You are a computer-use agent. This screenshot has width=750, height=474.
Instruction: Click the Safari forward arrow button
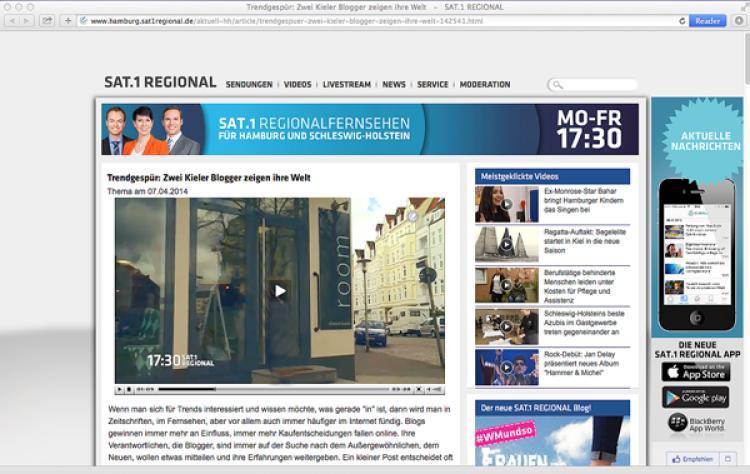click(x=26, y=21)
